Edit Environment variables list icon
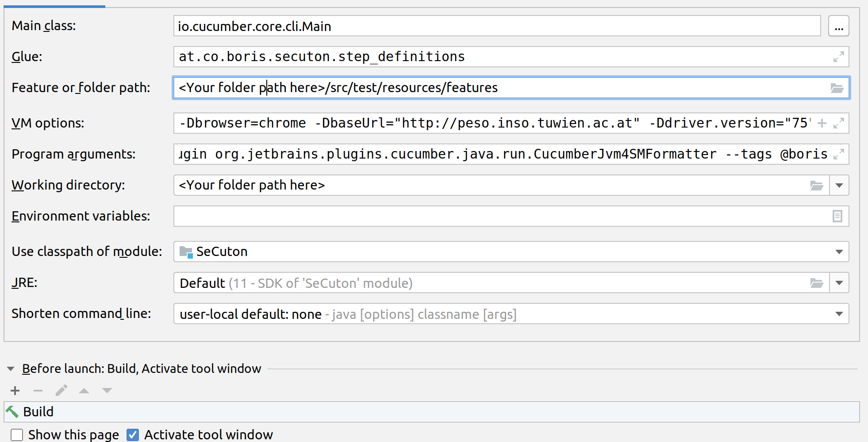The height and width of the screenshot is (442, 868). click(x=837, y=216)
